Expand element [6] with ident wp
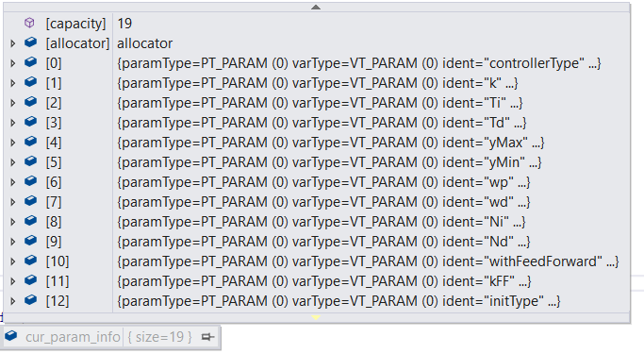 pos(13,182)
